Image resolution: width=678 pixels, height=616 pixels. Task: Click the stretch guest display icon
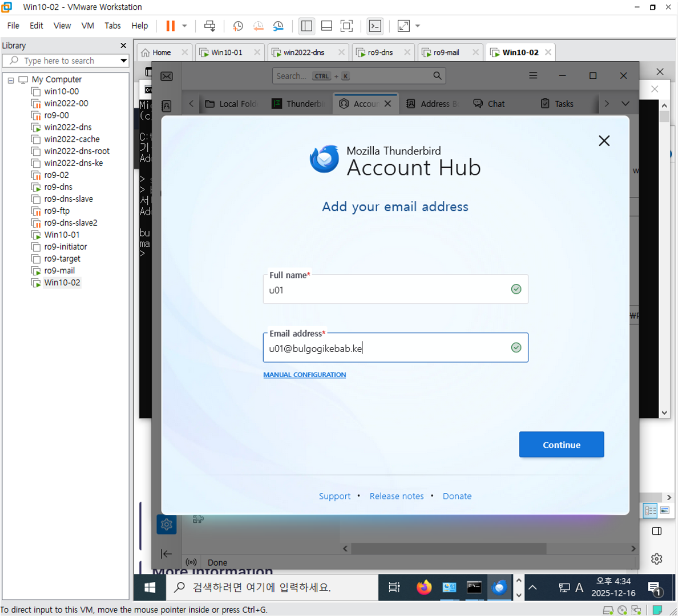click(x=403, y=26)
